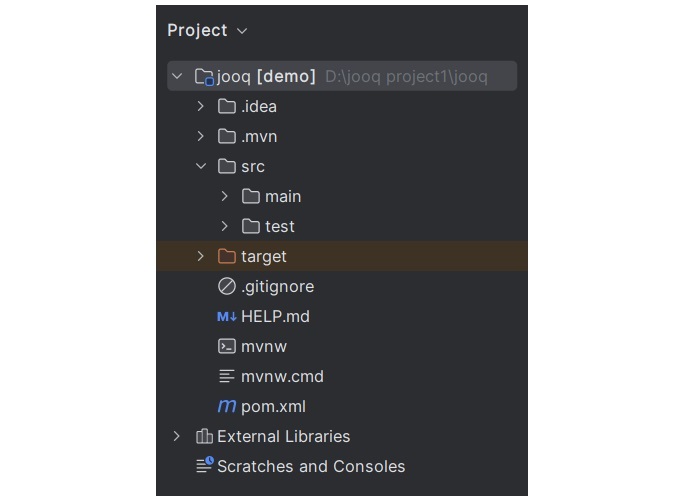The width and height of the screenshot is (700, 500).
Task: Expand the main folder
Action: click(225, 196)
